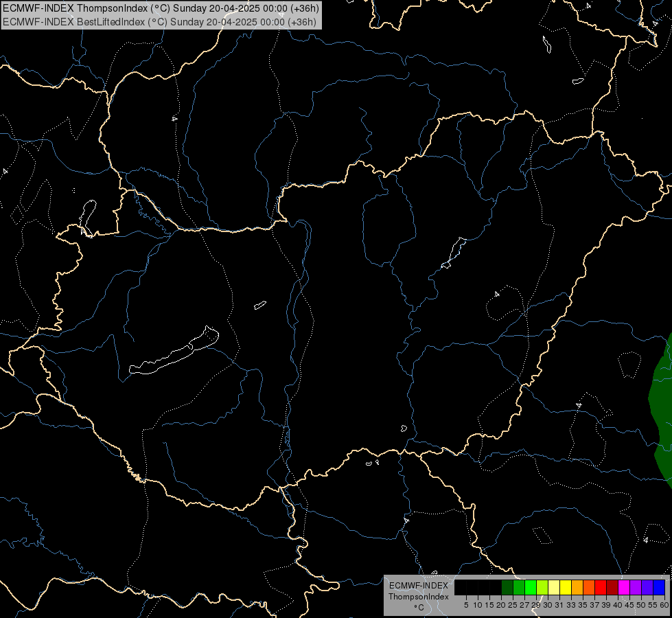Click the dark red 39-40 legend swatch
The width and height of the screenshot is (672, 618).
click(x=612, y=588)
